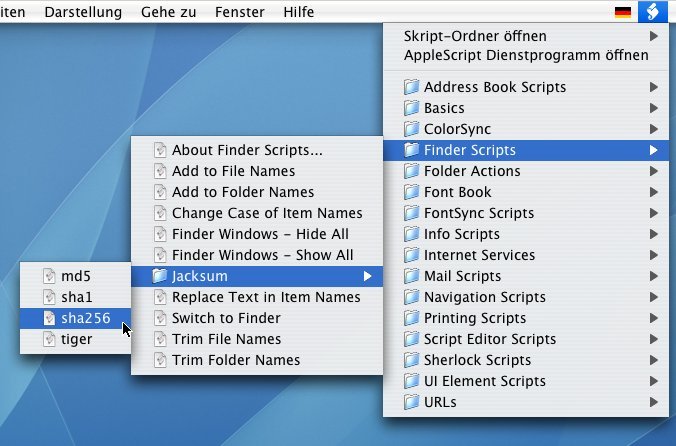The width and height of the screenshot is (676, 446).
Task: Click the script icon beside md5
Action: [49, 276]
